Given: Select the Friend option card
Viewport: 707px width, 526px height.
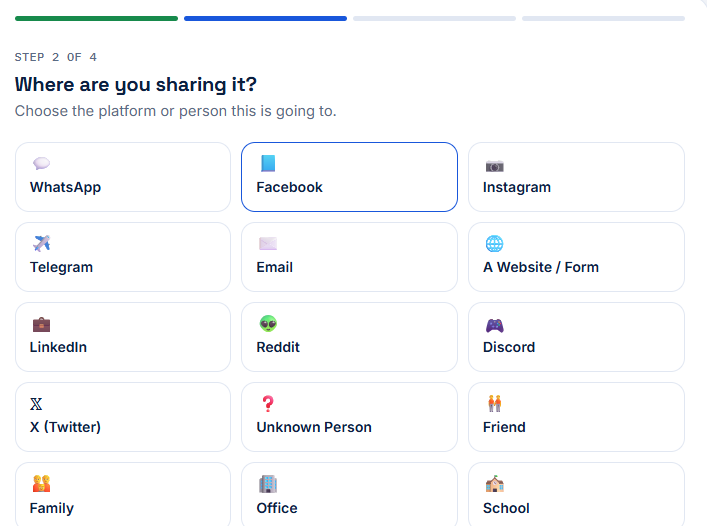Looking at the screenshot, I should click(x=576, y=417).
